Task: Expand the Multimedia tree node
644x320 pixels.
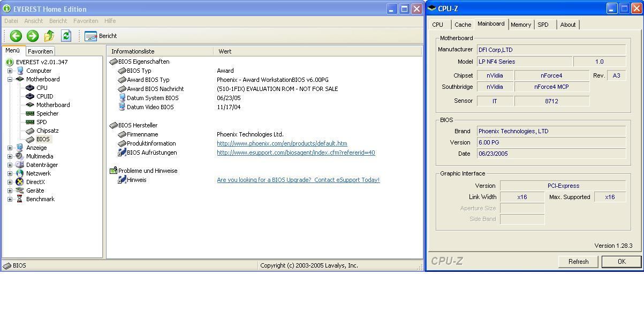Action: [10, 156]
